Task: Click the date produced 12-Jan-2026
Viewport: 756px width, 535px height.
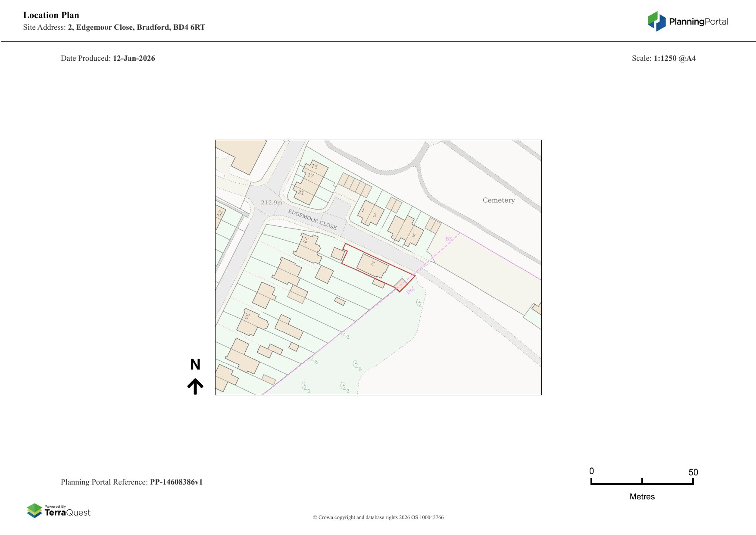Action: 134,58
